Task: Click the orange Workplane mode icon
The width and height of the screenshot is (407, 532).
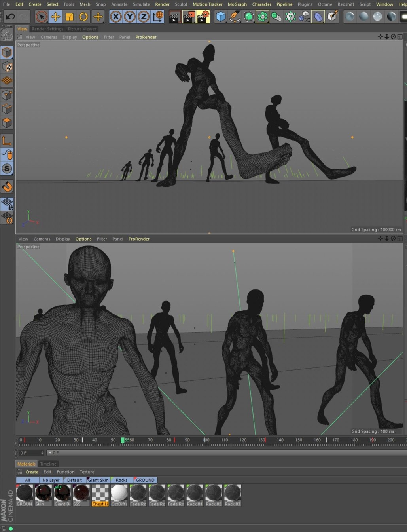Action: click(x=7, y=81)
